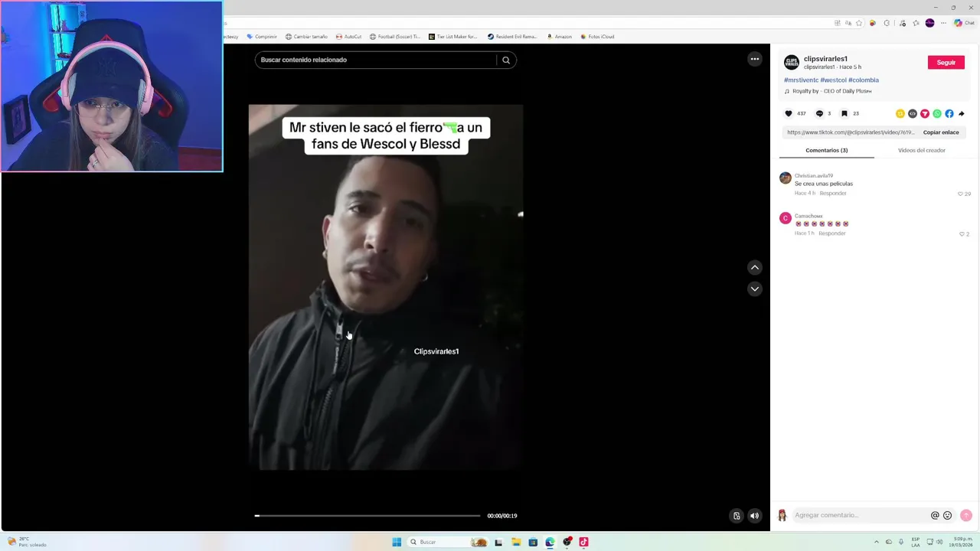
Task: Switch to the Comentarios (3) tab
Action: click(827, 150)
